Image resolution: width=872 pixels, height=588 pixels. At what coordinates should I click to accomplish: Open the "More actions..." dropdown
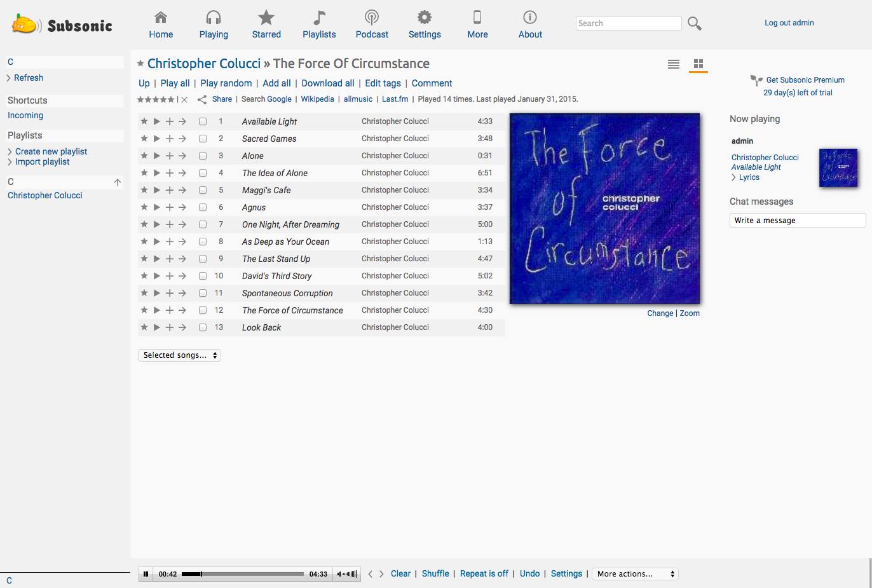point(634,573)
